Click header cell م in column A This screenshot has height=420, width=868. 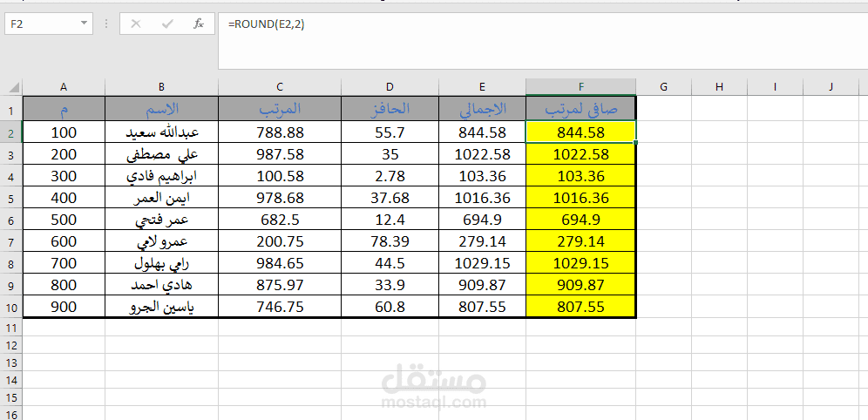pos(64,109)
